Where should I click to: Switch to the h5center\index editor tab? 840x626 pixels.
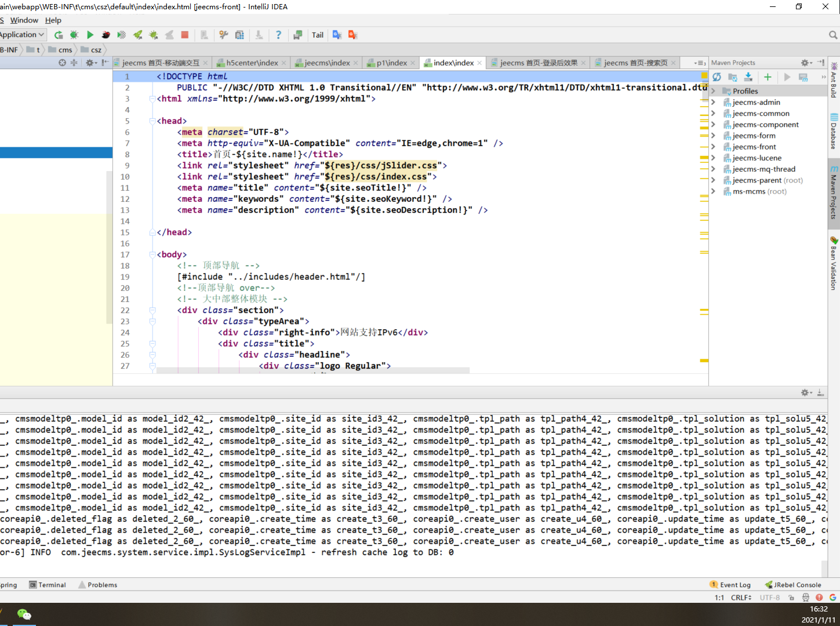click(252, 63)
